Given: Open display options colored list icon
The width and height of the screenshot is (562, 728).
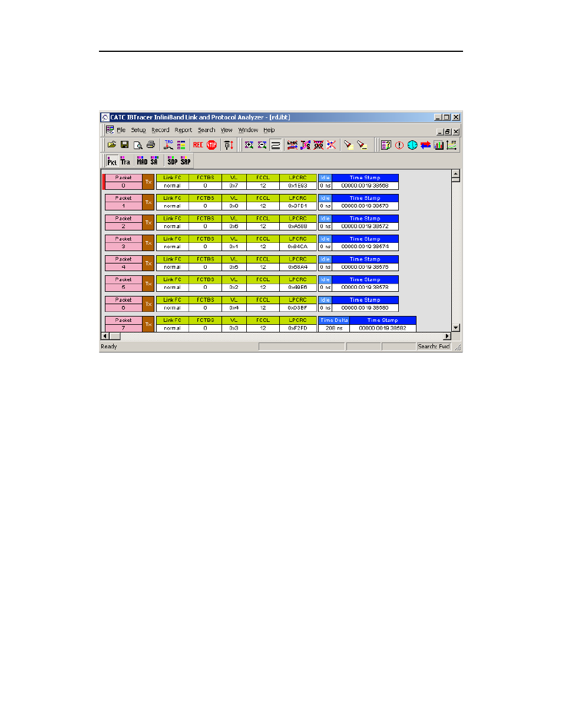Looking at the screenshot, I should (181, 145).
